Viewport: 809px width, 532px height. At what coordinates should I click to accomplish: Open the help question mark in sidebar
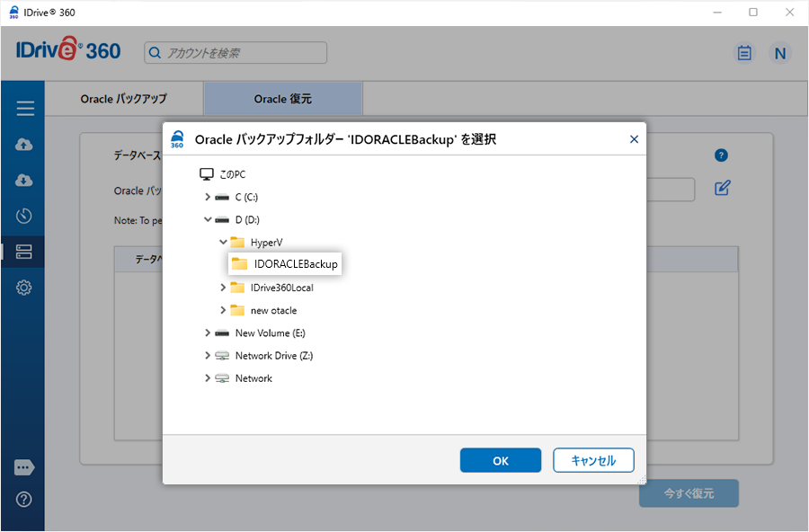(24, 500)
